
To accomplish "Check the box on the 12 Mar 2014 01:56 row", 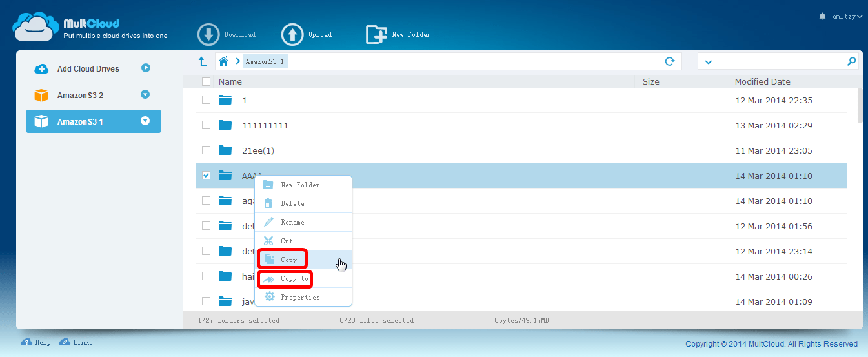I will click(x=206, y=226).
